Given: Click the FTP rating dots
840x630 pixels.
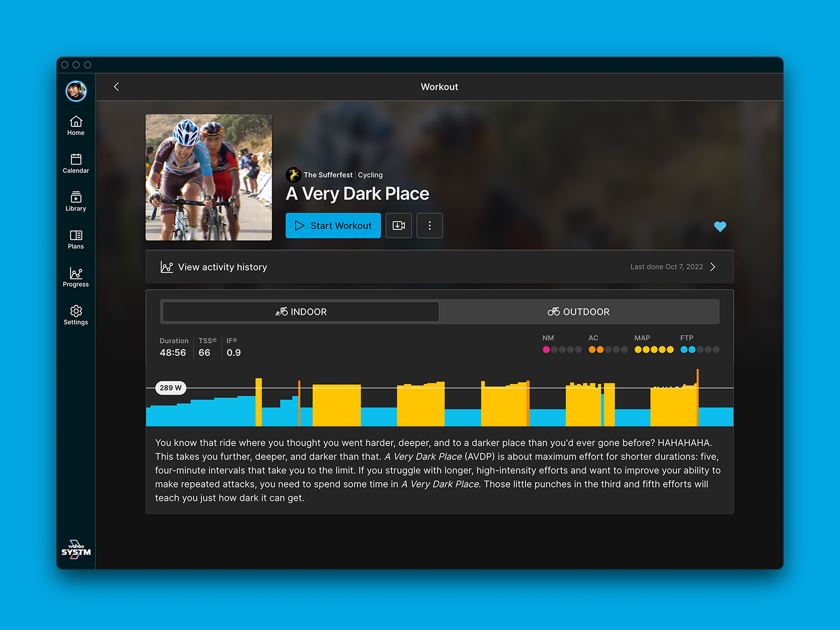Looking at the screenshot, I should pos(700,350).
